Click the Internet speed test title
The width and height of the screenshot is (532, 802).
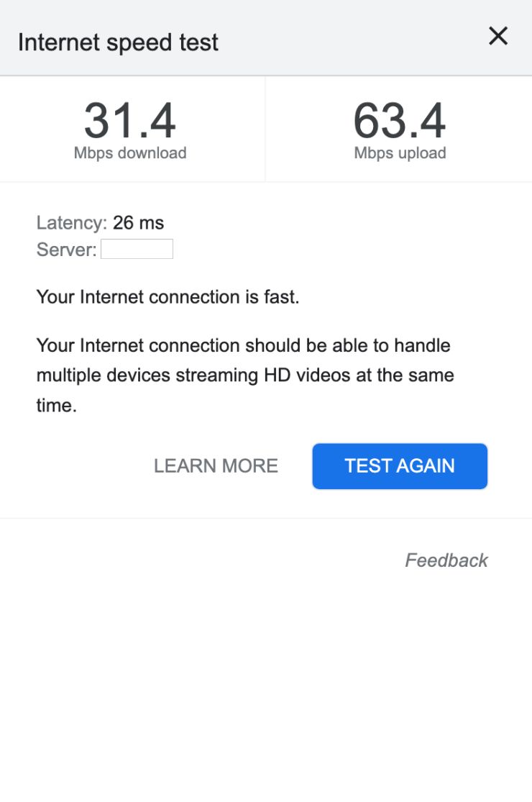pyautogui.click(x=118, y=42)
